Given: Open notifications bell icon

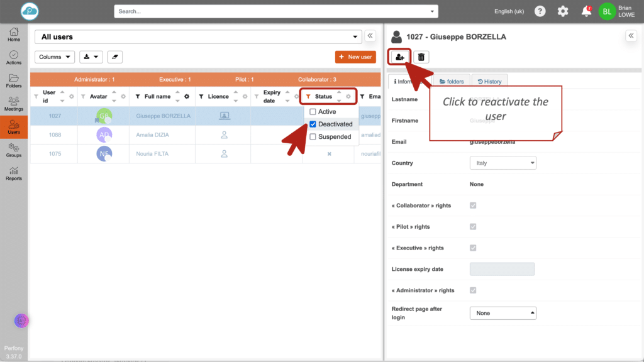Looking at the screenshot, I should [x=586, y=11].
